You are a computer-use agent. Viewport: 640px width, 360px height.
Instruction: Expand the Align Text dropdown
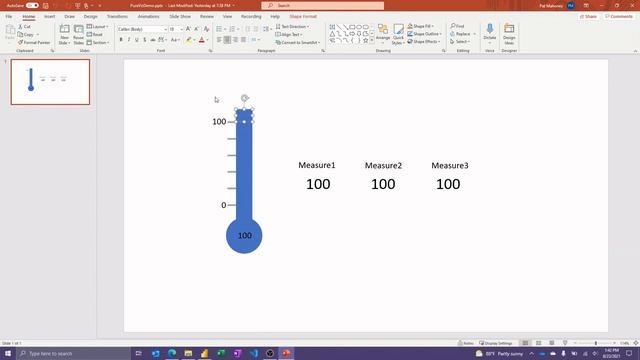click(289, 35)
